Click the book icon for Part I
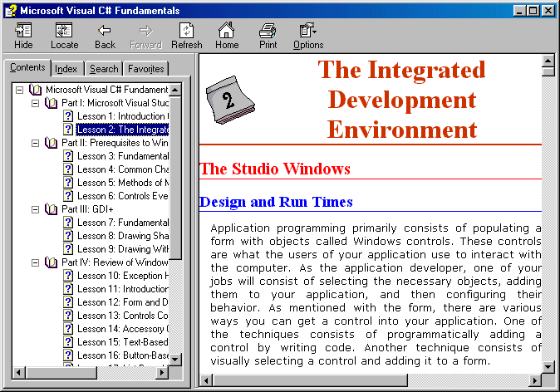This screenshot has width=560, height=392. click(51, 103)
